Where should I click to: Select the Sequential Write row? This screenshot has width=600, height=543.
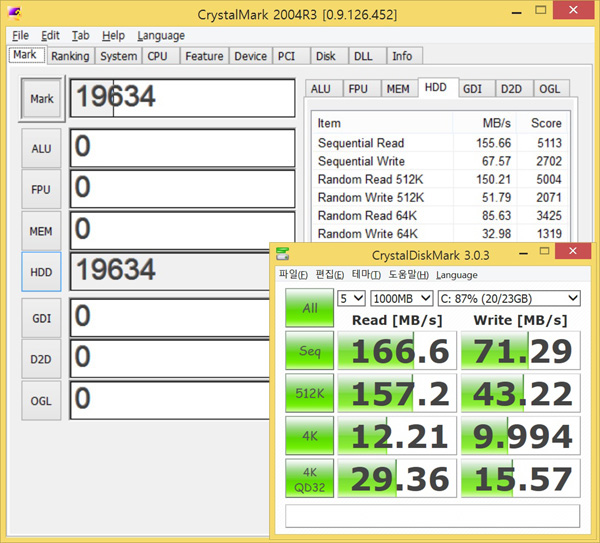(440, 161)
